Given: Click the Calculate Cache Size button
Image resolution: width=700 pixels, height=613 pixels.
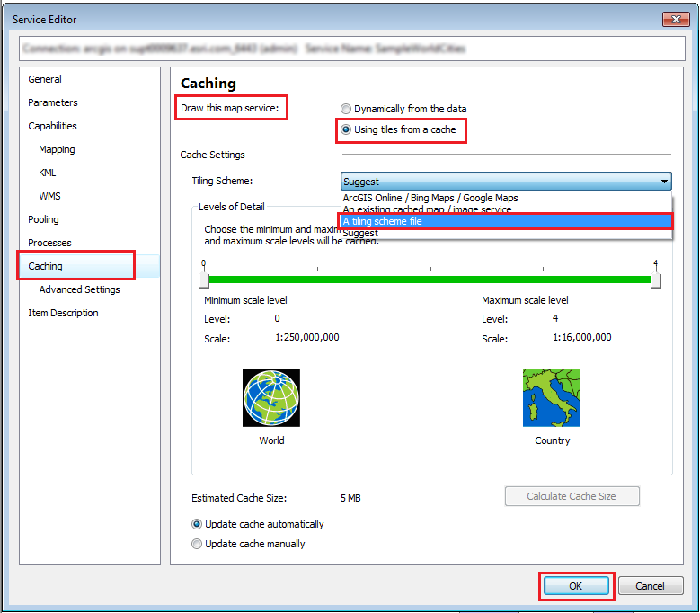Looking at the screenshot, I should tap(572, 496).
